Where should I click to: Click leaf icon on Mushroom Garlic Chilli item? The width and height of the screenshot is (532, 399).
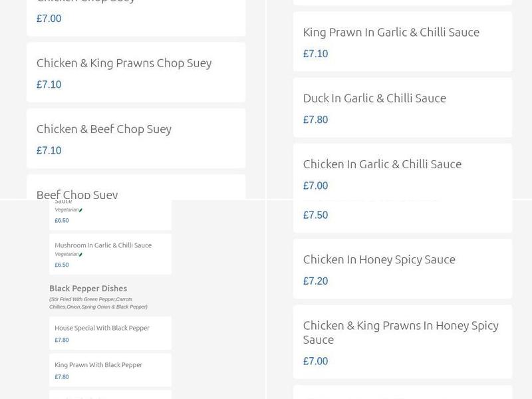81,255
